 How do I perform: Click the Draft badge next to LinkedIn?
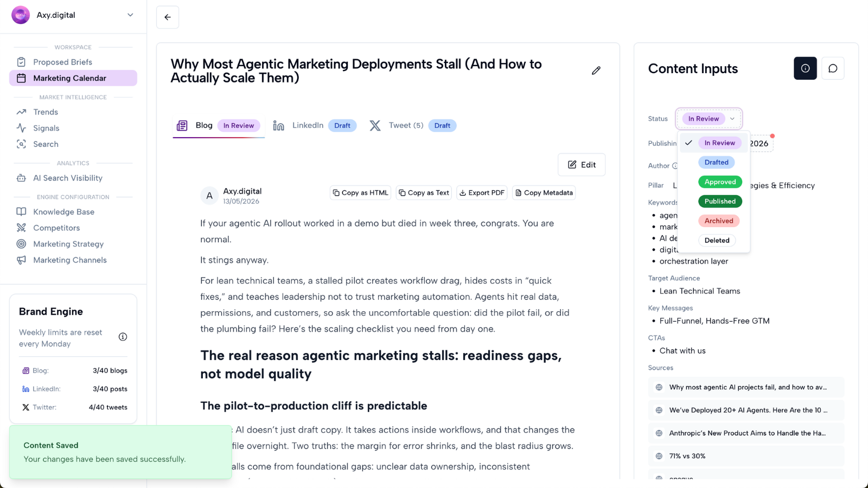click(342, 126)
